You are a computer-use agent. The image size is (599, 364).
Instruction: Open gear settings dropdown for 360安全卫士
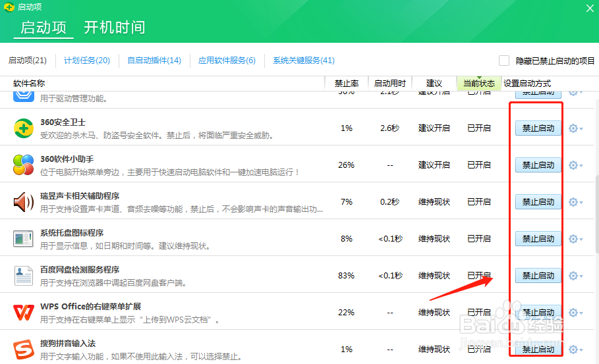click(x=575, y=128)
